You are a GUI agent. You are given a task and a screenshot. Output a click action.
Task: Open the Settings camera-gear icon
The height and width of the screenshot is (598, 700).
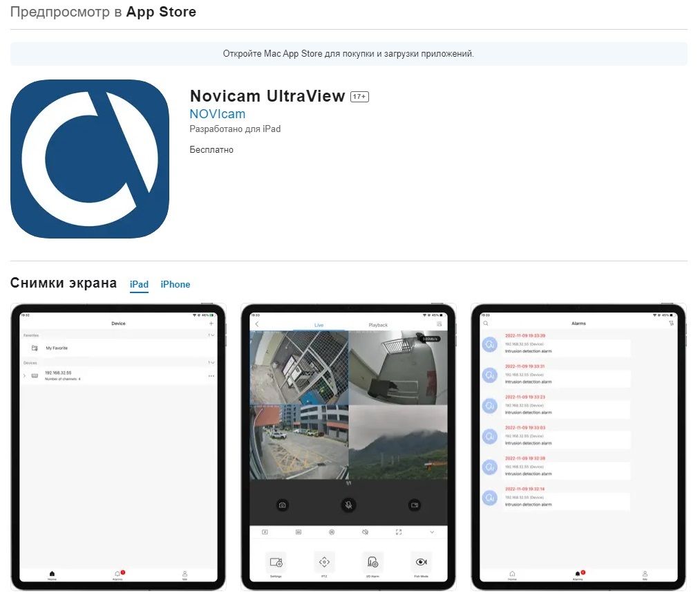pos(276,562)
